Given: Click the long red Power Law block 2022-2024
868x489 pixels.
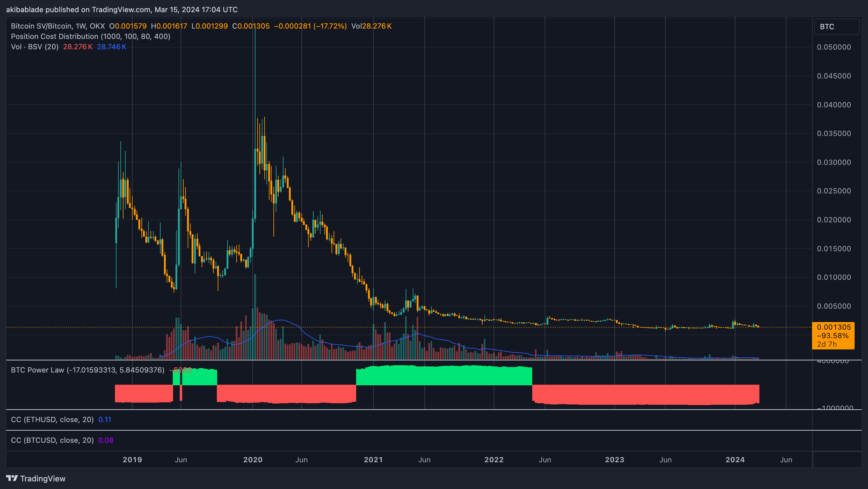Looking at the screenshot, I should tap(646, 395).
